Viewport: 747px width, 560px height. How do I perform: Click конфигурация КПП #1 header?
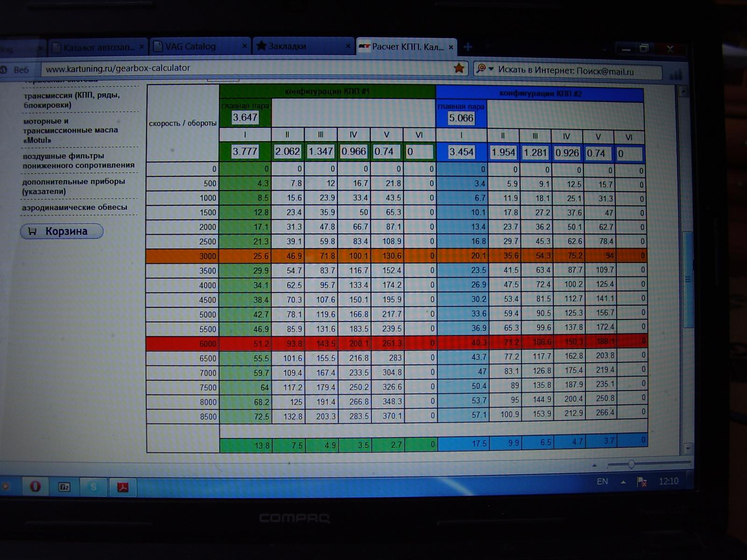[x=327, y=91]
